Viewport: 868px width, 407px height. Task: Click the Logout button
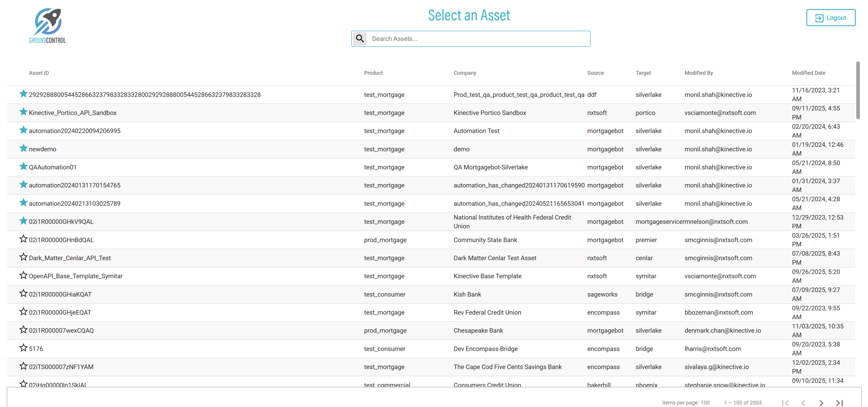[x=830, y=18]
